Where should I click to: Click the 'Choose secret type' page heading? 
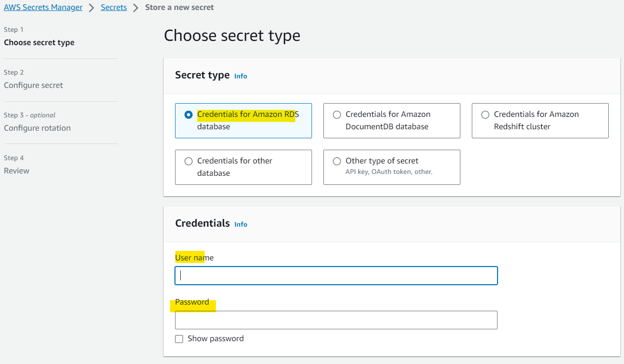tap(232, 36)
